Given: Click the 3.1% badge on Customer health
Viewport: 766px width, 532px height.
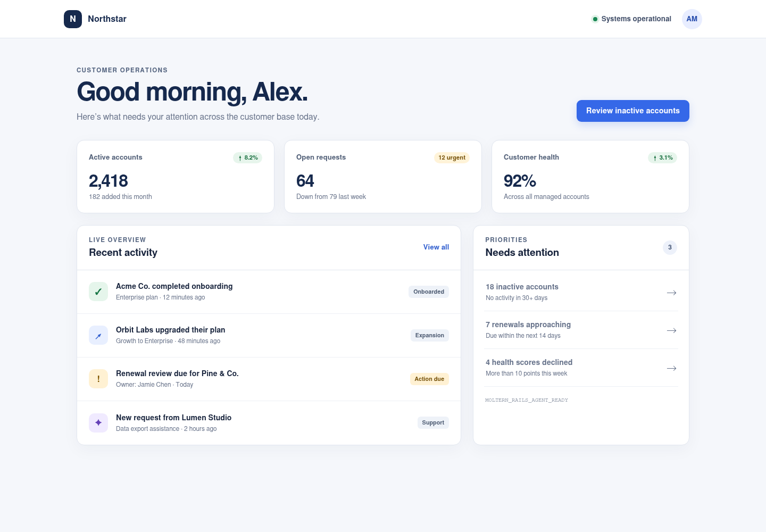Looking at the screenshot, I should (x=663, y=157).
